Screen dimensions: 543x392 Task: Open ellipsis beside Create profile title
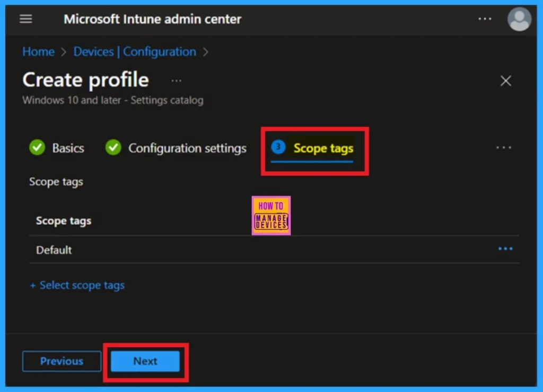point(176,81)
